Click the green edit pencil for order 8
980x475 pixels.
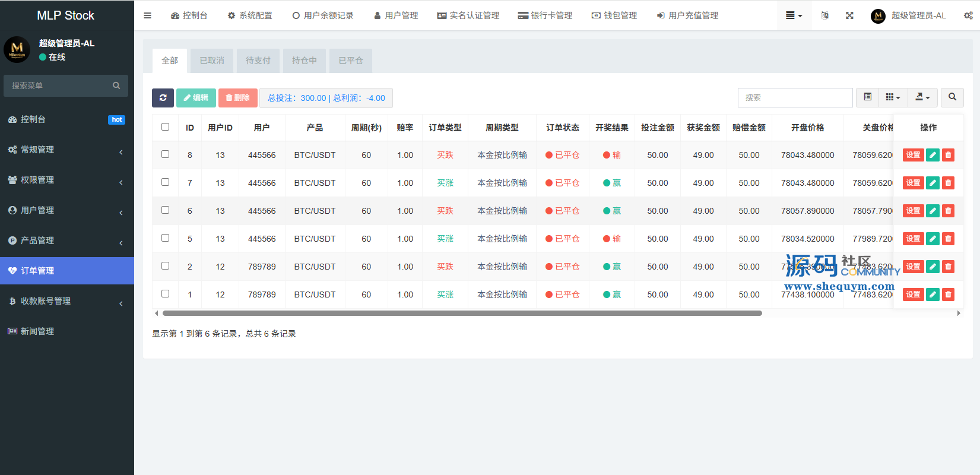click(x=933, y=155)
